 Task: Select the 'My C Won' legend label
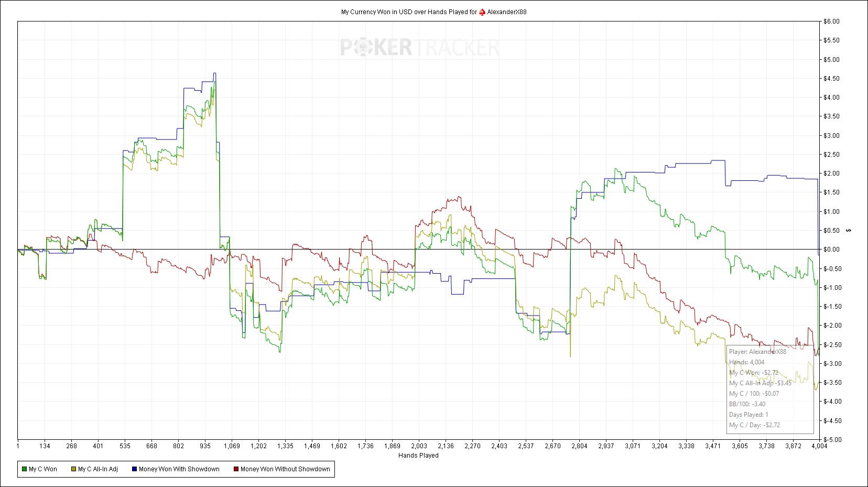(43, 469)
